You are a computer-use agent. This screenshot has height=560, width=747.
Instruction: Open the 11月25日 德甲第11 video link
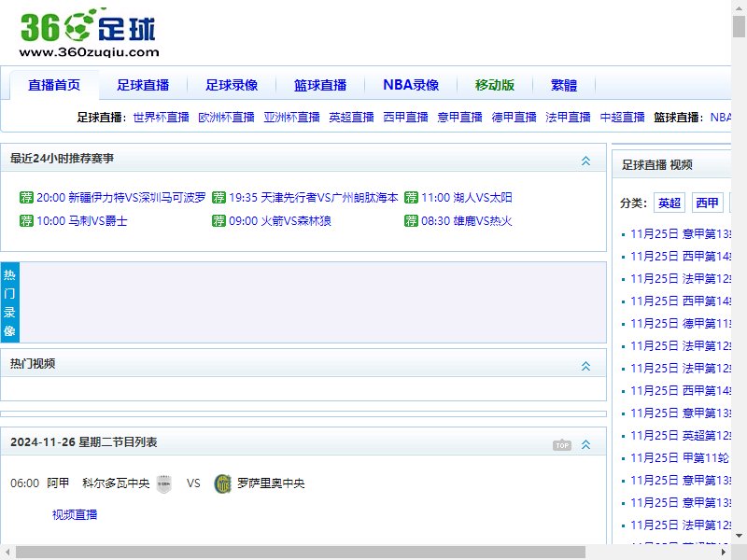[681, 323]
